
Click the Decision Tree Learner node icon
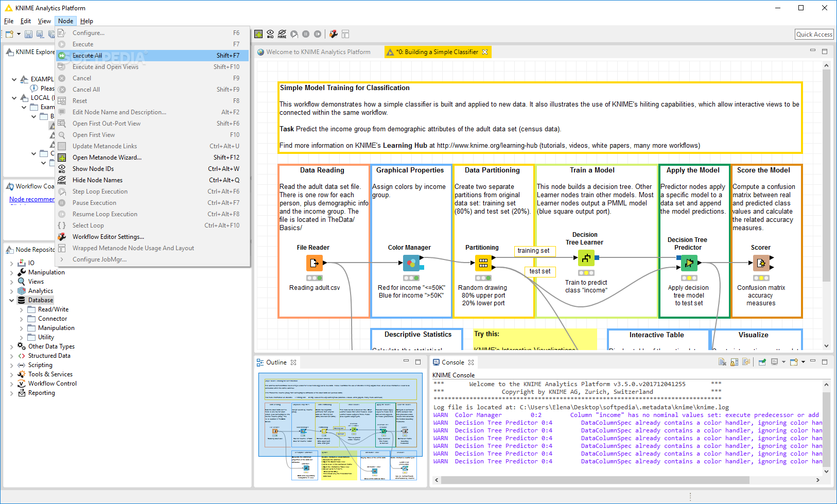click(586, 258)
